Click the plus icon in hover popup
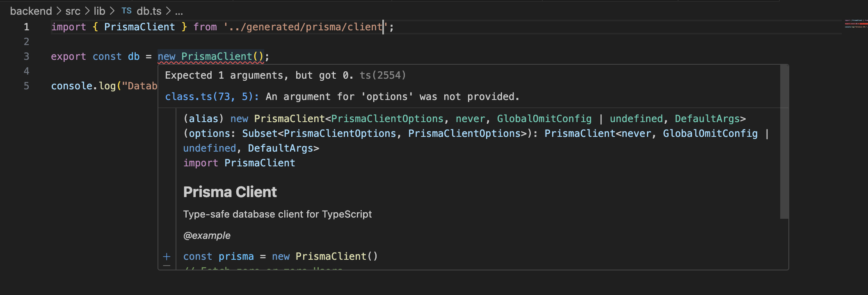The width and height of the screenshot is (868, 295). click(167, 257)
